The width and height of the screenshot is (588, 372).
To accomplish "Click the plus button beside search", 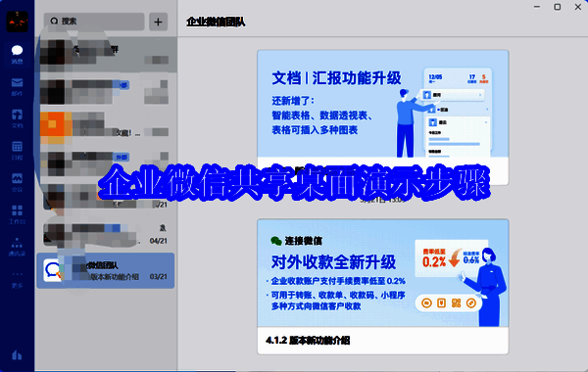I will [x=158, y=22].
